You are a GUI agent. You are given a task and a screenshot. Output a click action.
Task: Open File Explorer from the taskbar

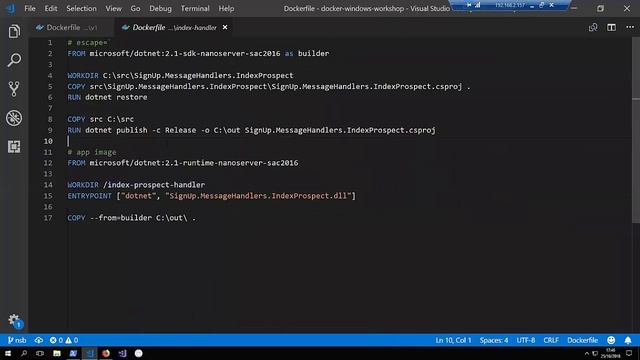point(57,353)
